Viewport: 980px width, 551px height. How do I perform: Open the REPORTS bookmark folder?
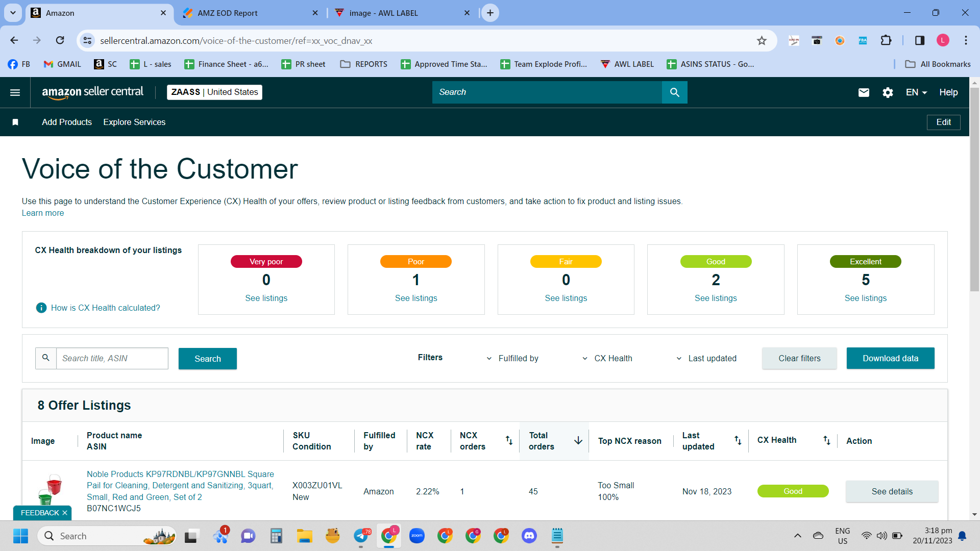364,64
